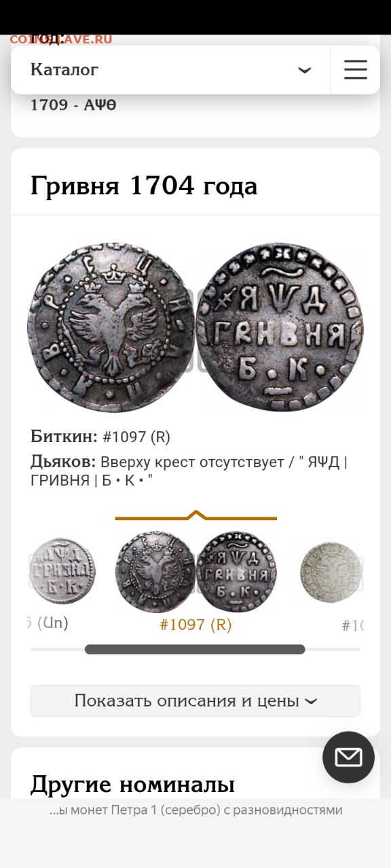Screen dimensions: 391x868
Task: Click the Дьяков description text
Action: coord(189,471)
